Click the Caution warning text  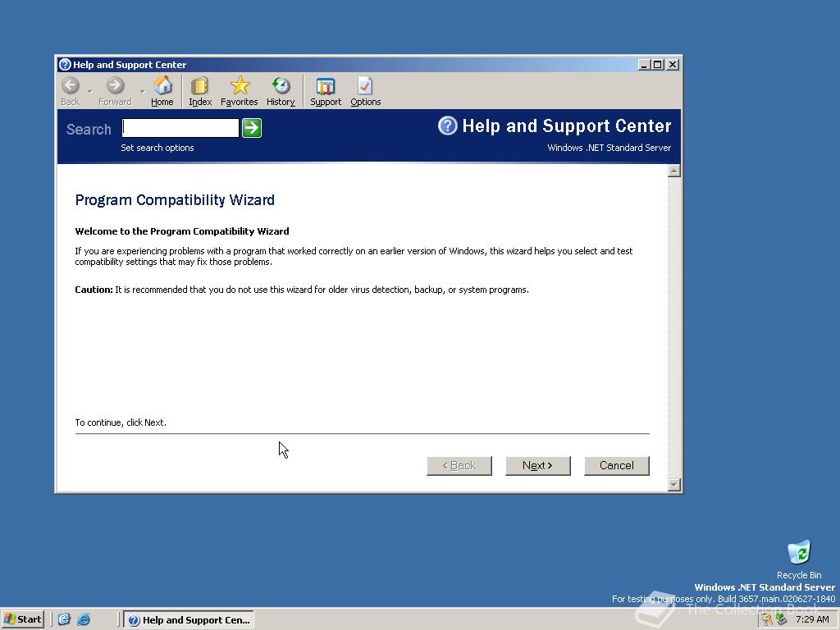point(302,290)
